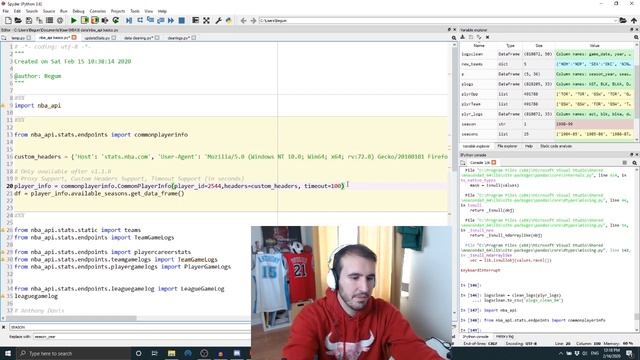Select new_teams variable row

[x=547, y=64]
